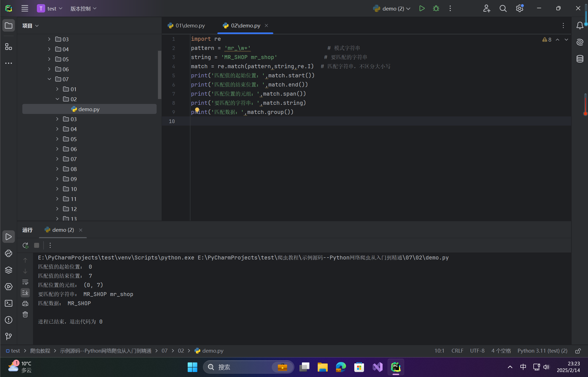
Task: Toggle scroll to end of output
Action: (25, 292)
